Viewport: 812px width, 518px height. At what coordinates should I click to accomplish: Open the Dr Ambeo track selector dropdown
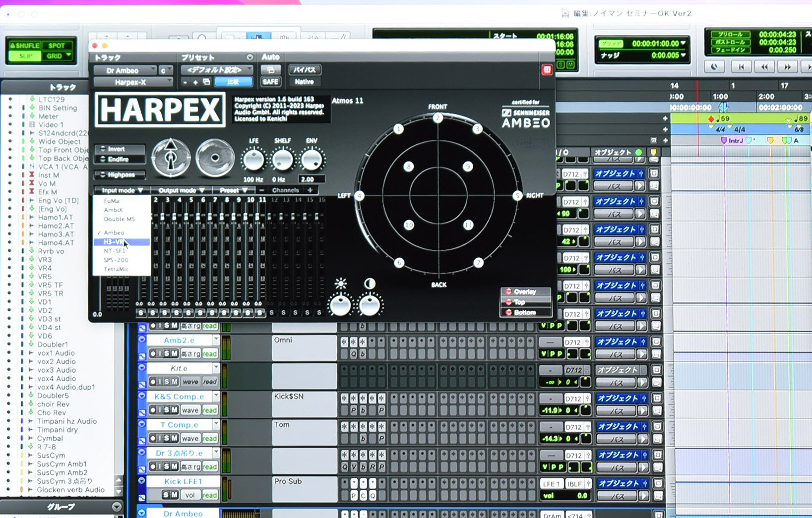125,70
